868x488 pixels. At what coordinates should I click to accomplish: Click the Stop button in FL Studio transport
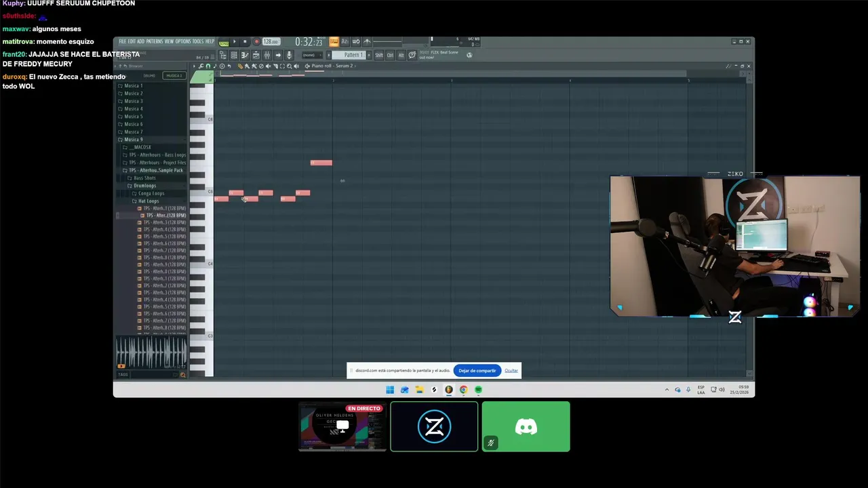tap(245, 41)
